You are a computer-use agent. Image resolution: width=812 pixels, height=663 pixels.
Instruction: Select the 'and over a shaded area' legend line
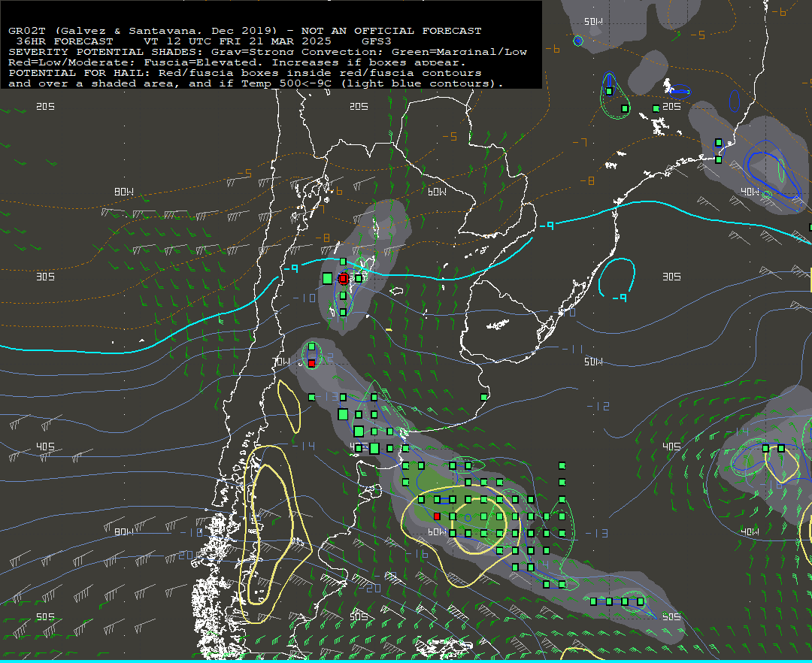(x=256, y=83)
